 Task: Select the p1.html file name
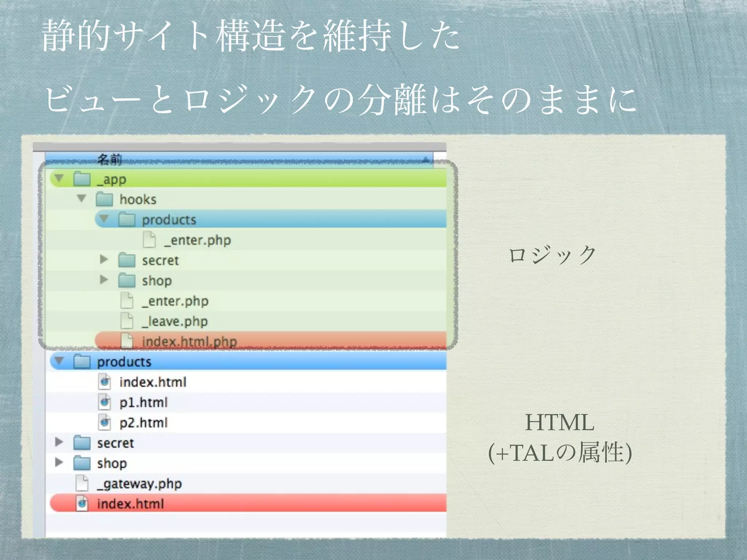pyautogui.click(x=143, y=402)
